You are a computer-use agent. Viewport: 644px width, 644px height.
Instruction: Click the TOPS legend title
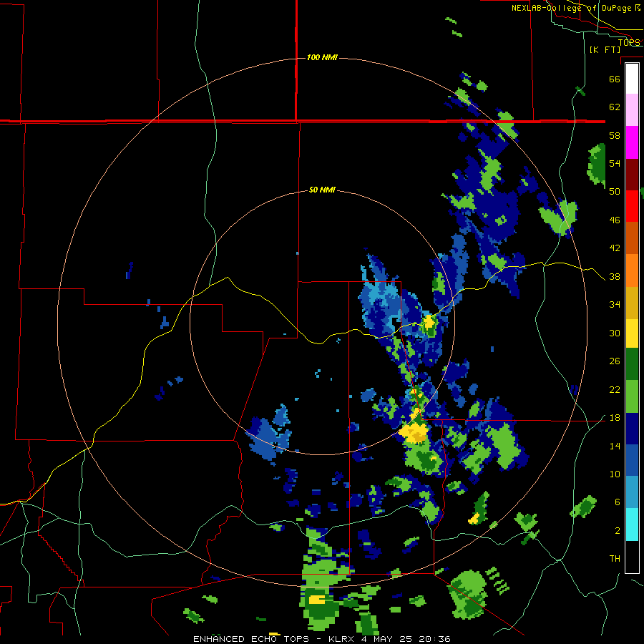coord(629,42)
